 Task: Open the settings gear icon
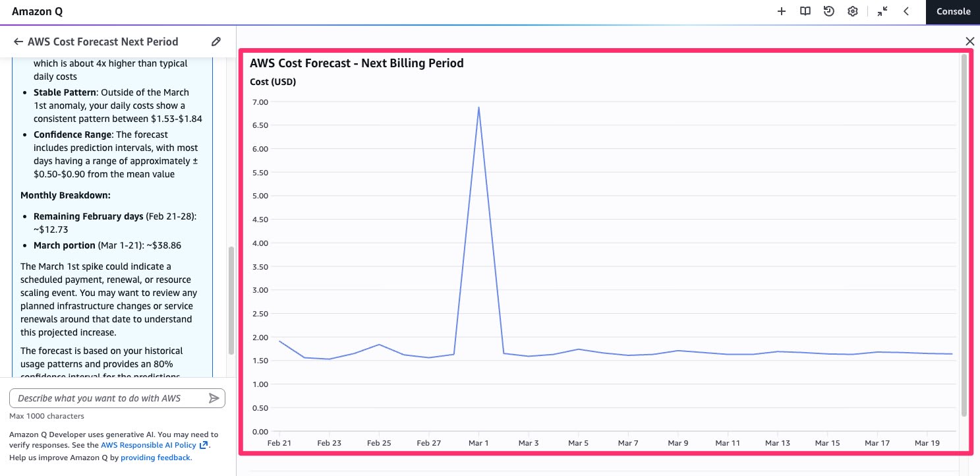tap(853, 11)
